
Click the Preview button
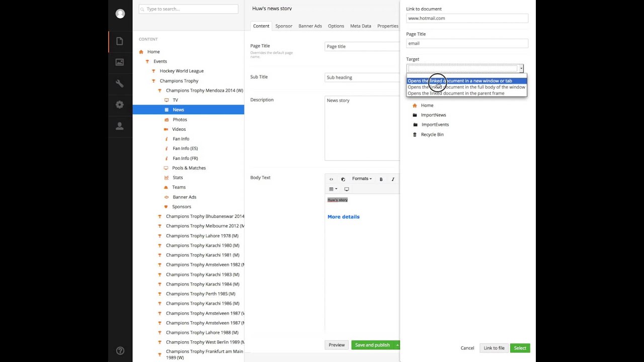click(337, 345)
